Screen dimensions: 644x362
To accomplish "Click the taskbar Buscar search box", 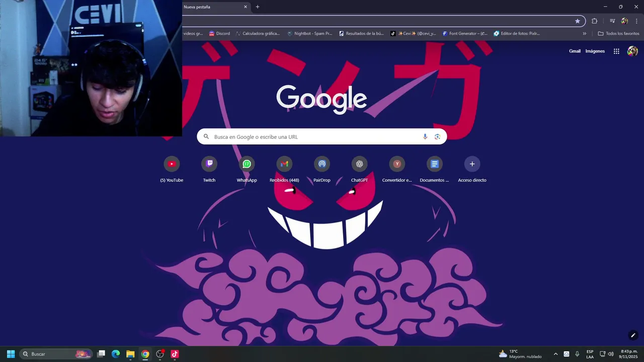I will [x=56, y=354].
